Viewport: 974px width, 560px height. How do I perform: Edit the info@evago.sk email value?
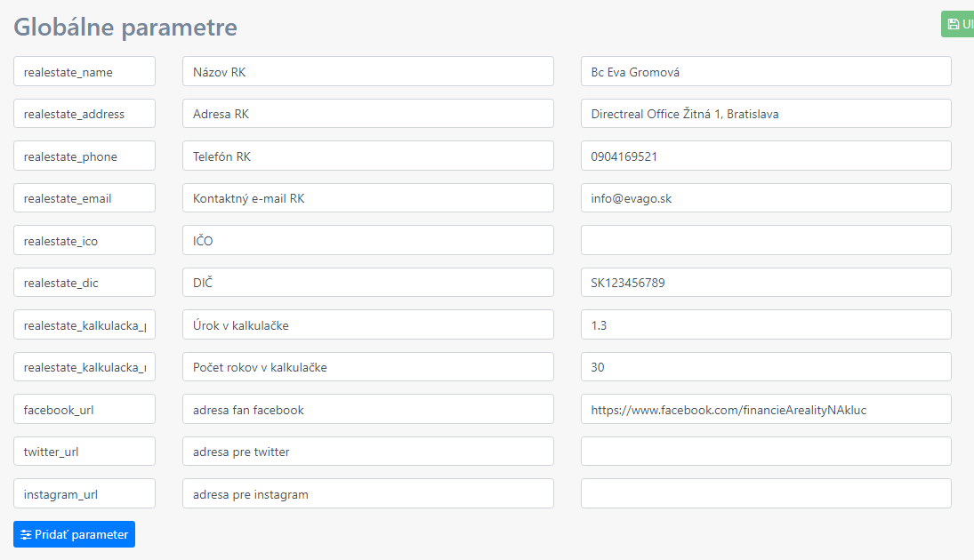(765, 198)
